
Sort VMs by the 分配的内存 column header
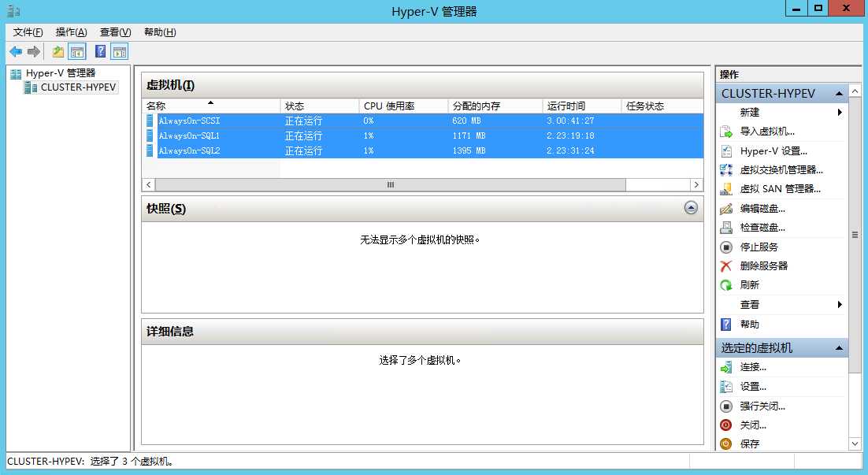tap(495, 106)
